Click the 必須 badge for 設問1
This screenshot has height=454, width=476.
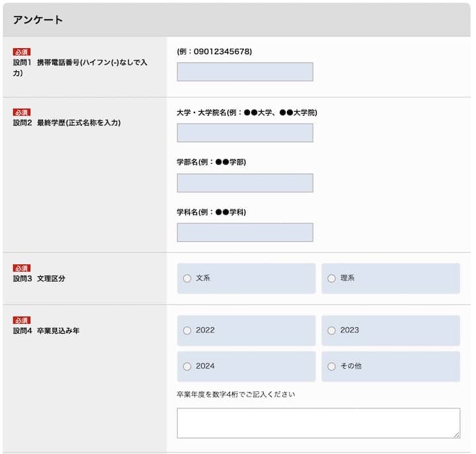tap(22, 52)
